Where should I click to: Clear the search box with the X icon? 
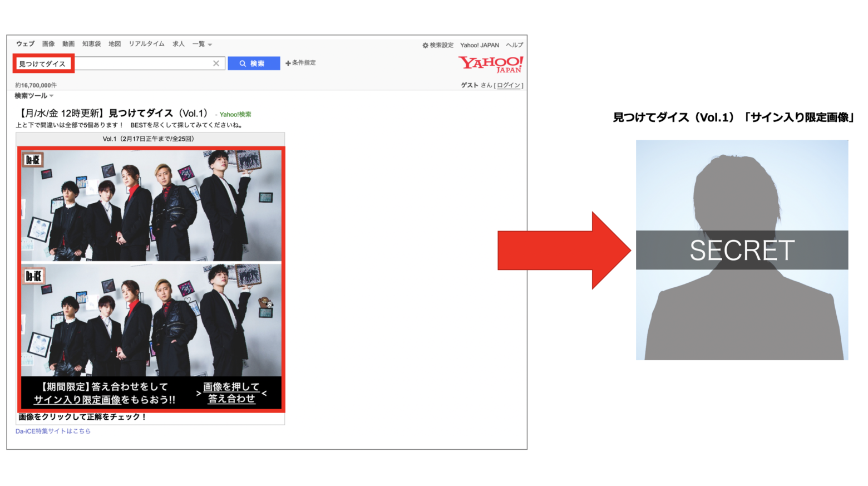pos(216,63)
